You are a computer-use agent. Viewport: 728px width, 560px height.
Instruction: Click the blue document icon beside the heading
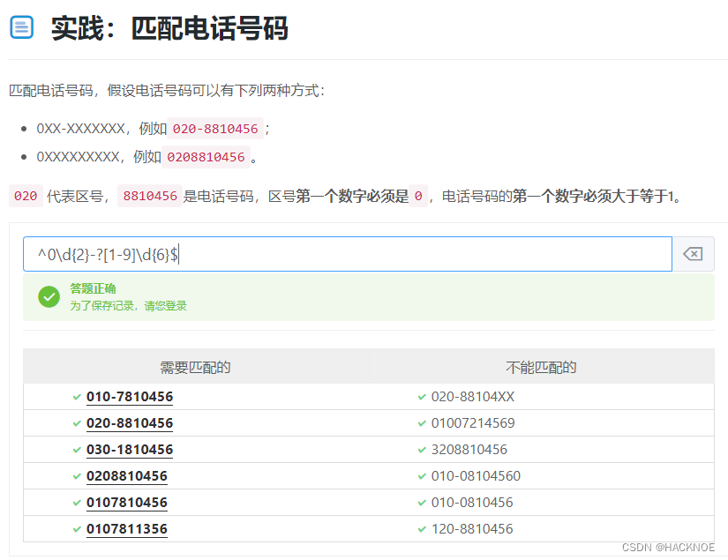[21, 27]
